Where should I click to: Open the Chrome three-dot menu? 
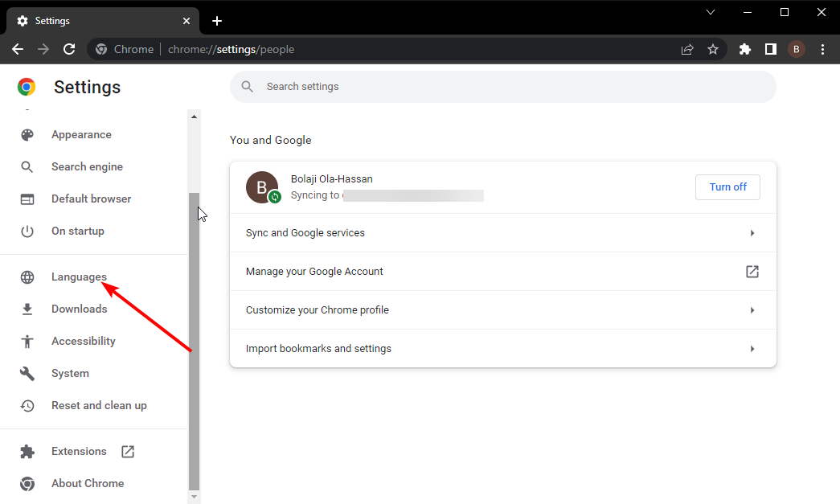[x=823, y=49]
